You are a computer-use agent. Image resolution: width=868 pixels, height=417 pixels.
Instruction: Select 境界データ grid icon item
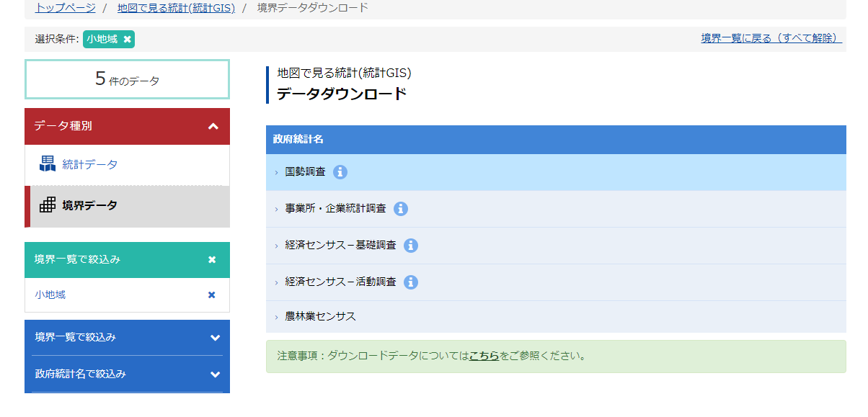pyautogui.click(x=89, y=206)
